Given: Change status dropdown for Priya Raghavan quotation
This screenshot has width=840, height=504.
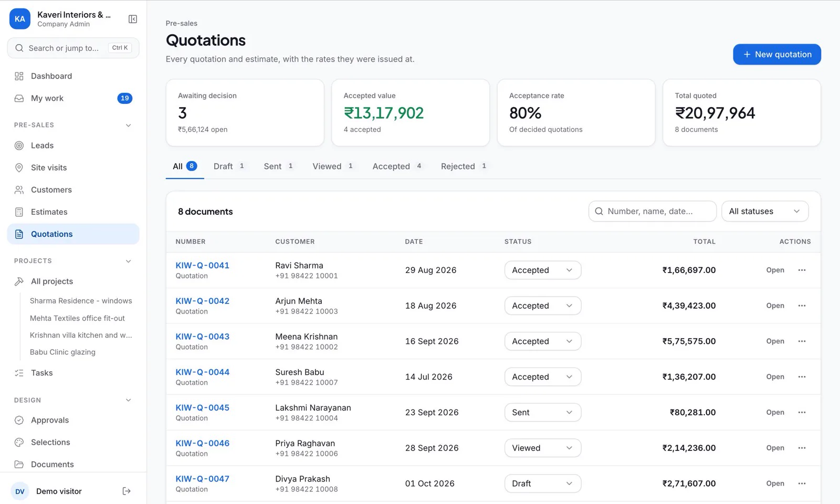Looking at the screenshot, I should 543,448.
